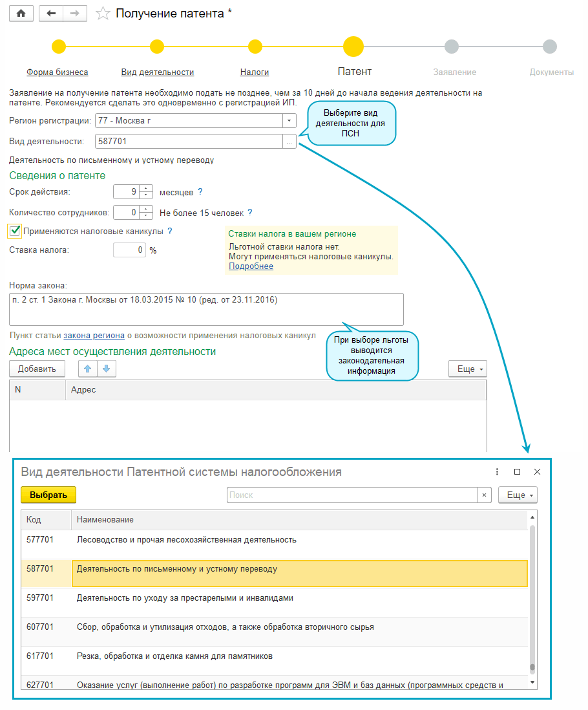Image resolution: width=588 pixels, height=710 pixels.
Task: Toggle Применяются налоговые каникулы checkbox
Action: (15, 231)
